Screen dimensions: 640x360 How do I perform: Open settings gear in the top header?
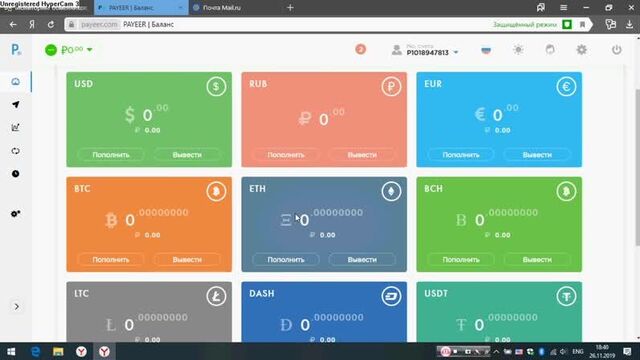pyautogui.click(x=582, y=50)
